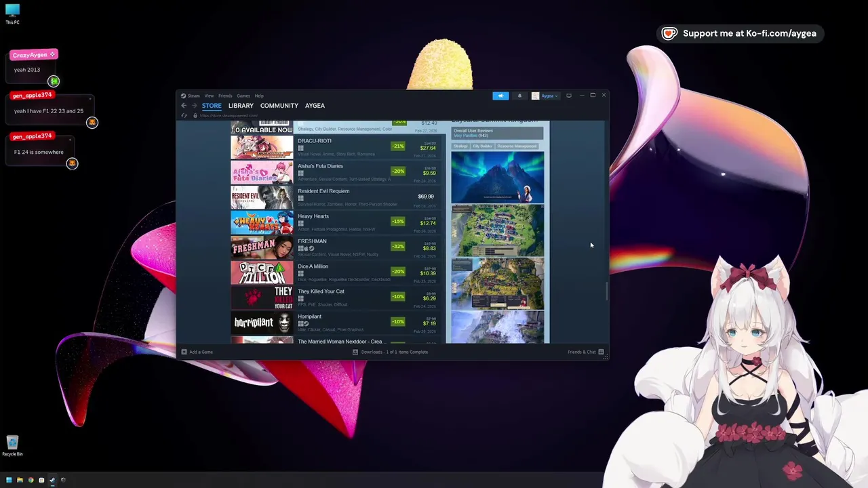Click the village aerial screenshot preview
Image resolution: width=868 pixels, height=488 pixels.
[x=498, y=230]
